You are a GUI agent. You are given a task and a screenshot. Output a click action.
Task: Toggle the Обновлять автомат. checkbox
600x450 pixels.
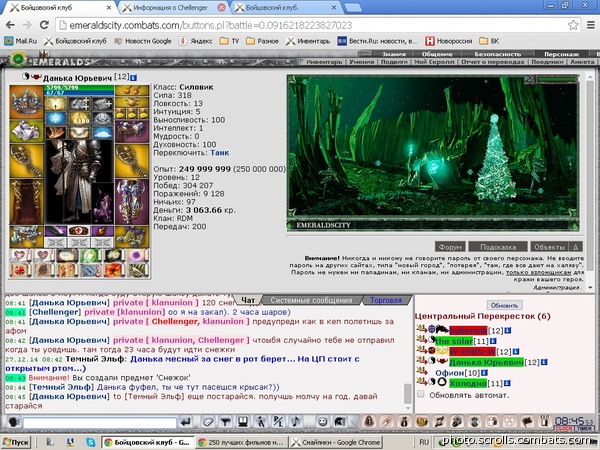coord(421,394)
